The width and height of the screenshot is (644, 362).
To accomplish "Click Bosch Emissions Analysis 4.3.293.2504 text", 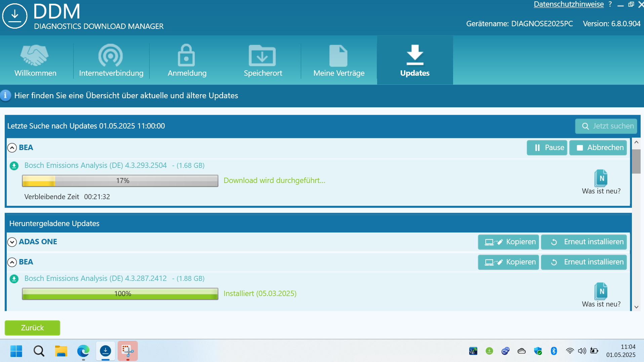I will 95,166.
